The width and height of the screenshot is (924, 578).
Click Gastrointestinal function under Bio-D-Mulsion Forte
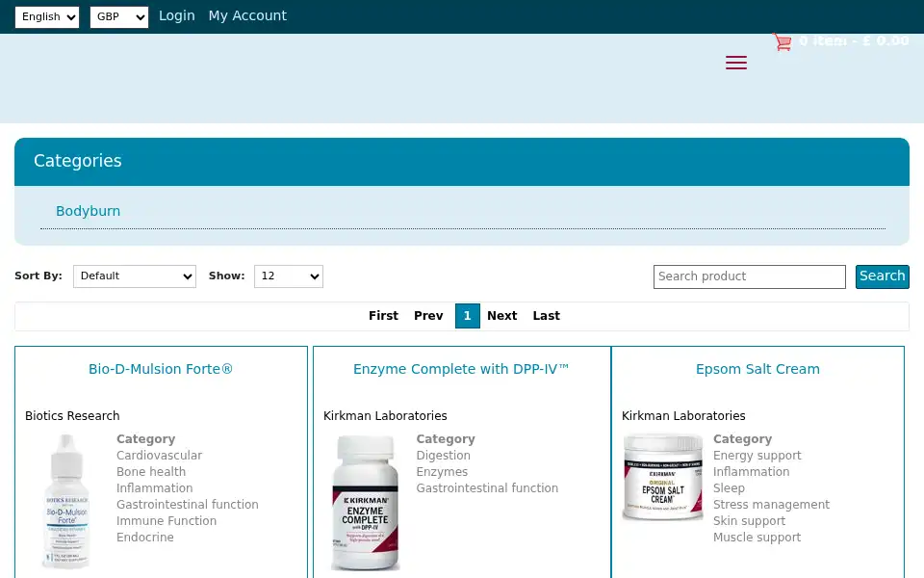tap(188, 505)
